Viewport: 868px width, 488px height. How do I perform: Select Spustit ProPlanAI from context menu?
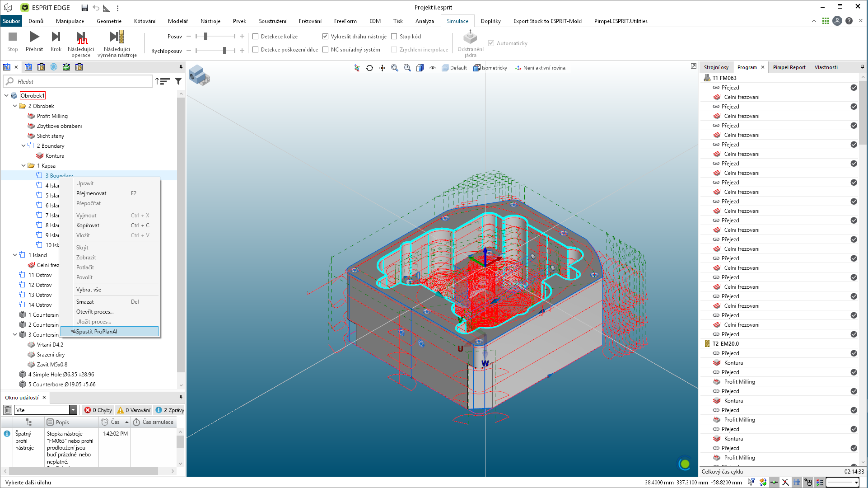pos(110,332)
